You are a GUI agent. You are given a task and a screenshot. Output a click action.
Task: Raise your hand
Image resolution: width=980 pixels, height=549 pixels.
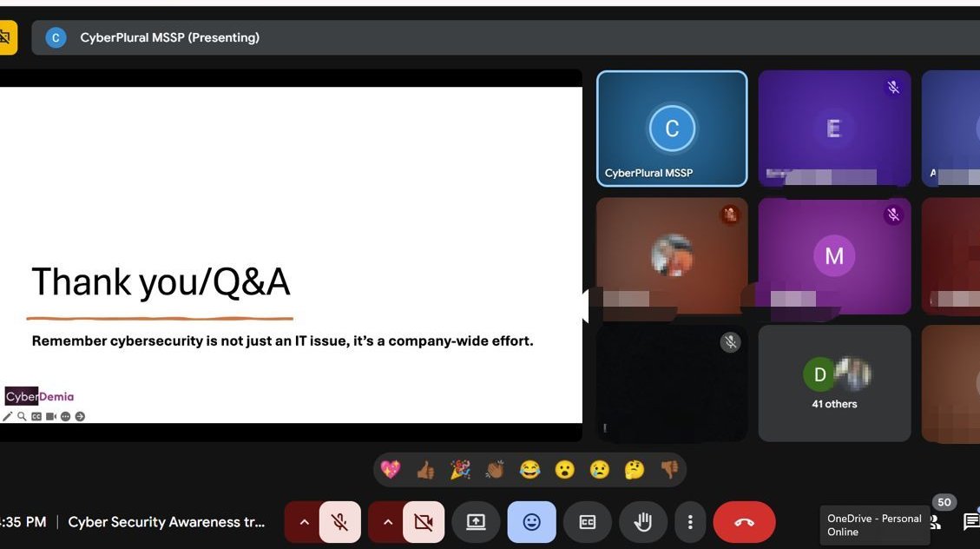pyautogui.click(x=643, y=522)
